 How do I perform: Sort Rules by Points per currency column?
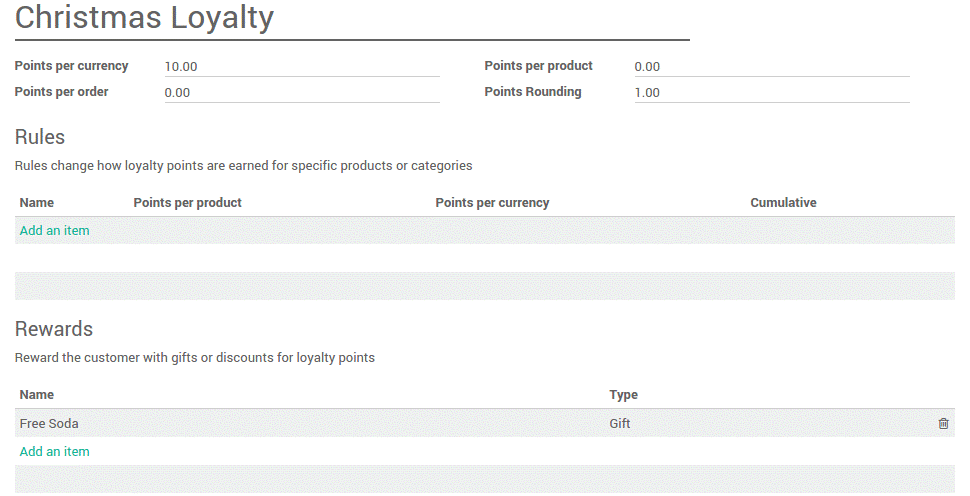pos(492,203)
